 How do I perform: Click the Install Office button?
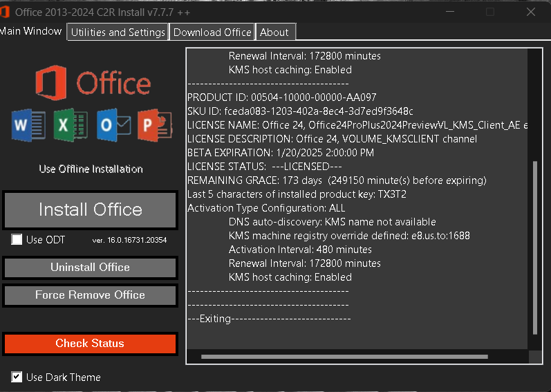(x=91, y=209)
